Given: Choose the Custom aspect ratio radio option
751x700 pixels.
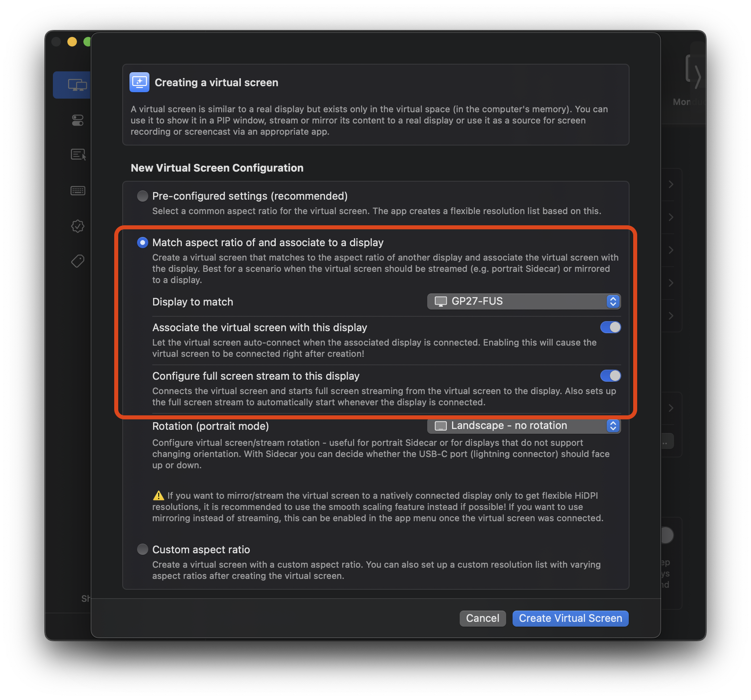Looking at the screenshot, I should click(142, 549).
